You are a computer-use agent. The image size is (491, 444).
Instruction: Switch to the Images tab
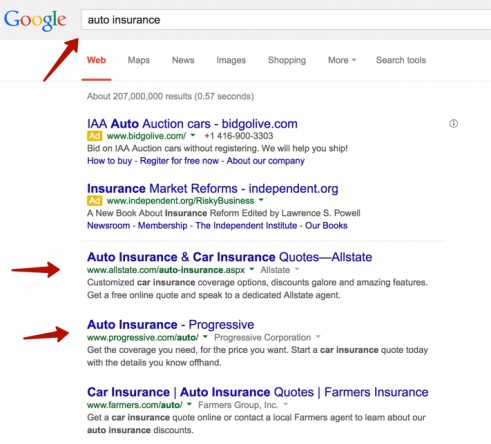[231, 60]
